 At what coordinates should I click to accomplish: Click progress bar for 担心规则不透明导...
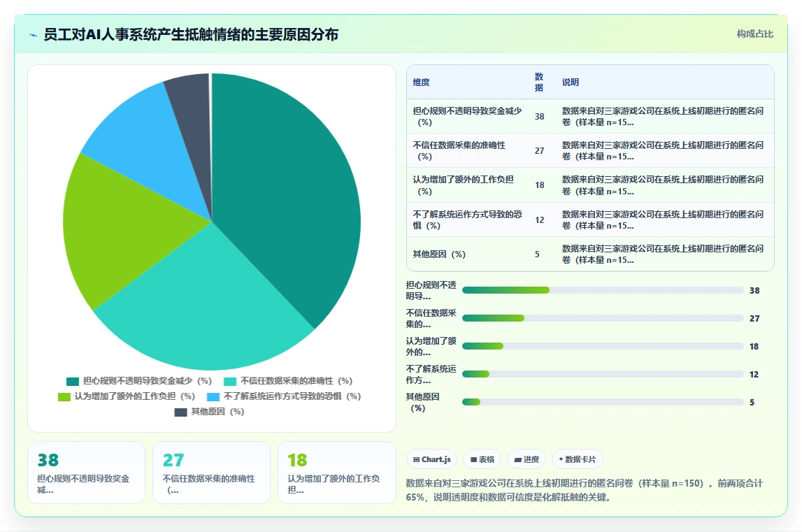pyautogui.click(x=603, y=290)
